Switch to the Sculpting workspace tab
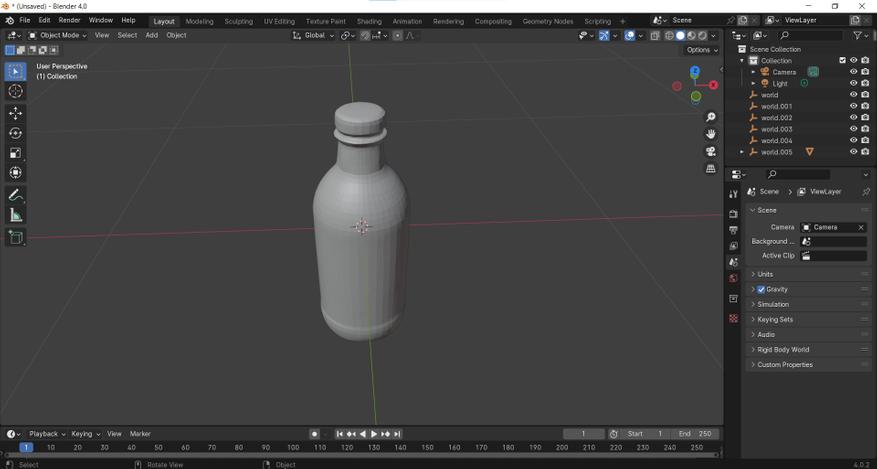Screen dimensions: 877x469 pyautogui.click(x=238, y=21)
